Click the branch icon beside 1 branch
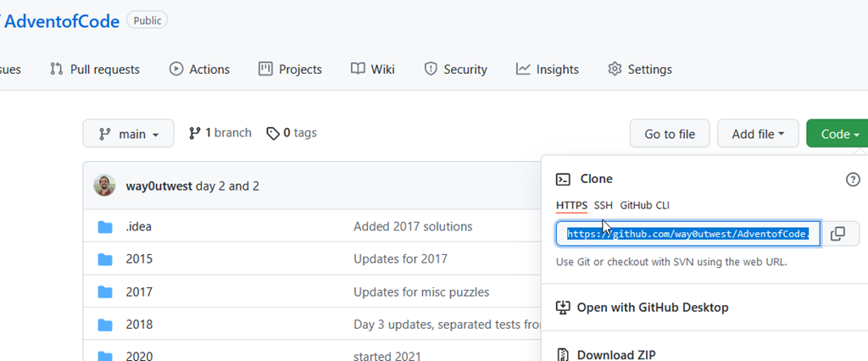This screenshot has height=361, width=868. pyautogui.click(x=195, y=133)
